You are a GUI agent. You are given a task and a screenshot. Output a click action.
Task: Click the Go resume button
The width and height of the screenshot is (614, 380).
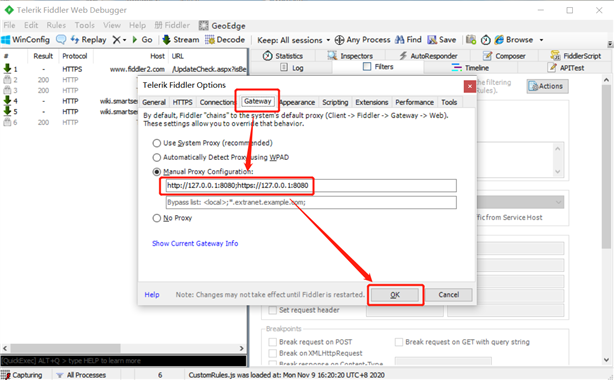click(143, 40)
